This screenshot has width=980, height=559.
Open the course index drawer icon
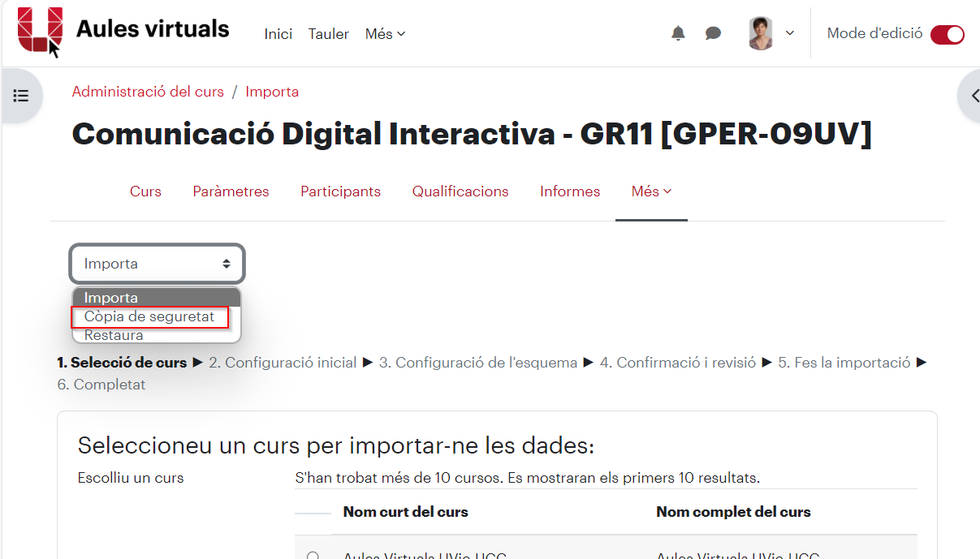21,96
